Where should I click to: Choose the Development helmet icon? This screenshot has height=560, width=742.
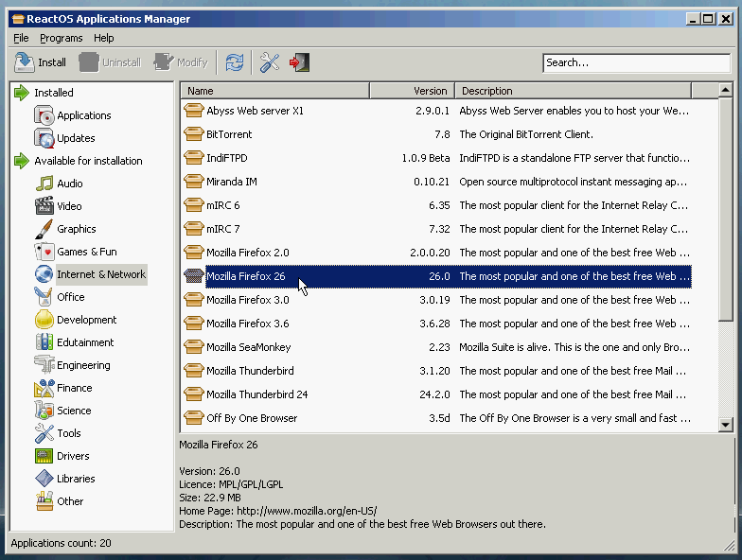tap(44, 320)
